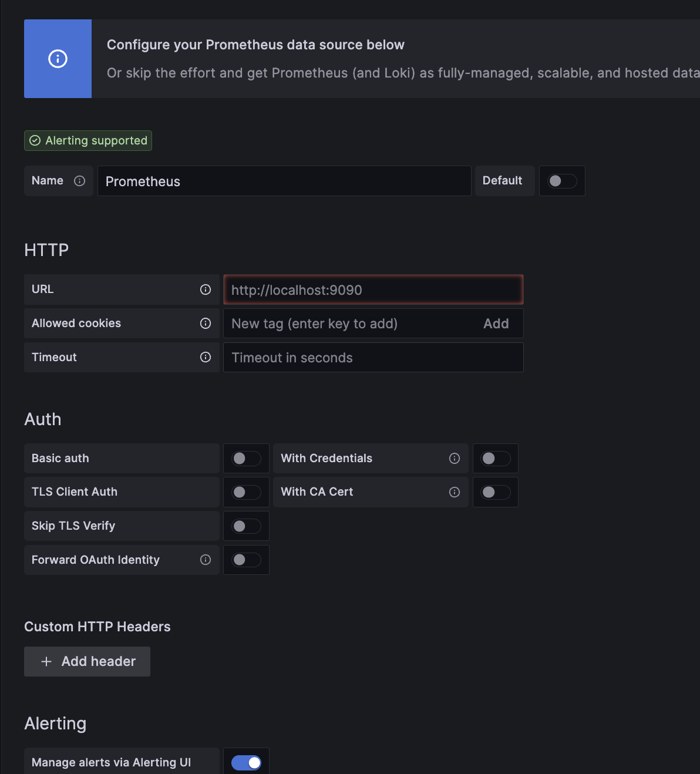This screenshot has width=700, height=774.
Task: Turn on Skip TLS Verify
Action: (x=246, y=526)
